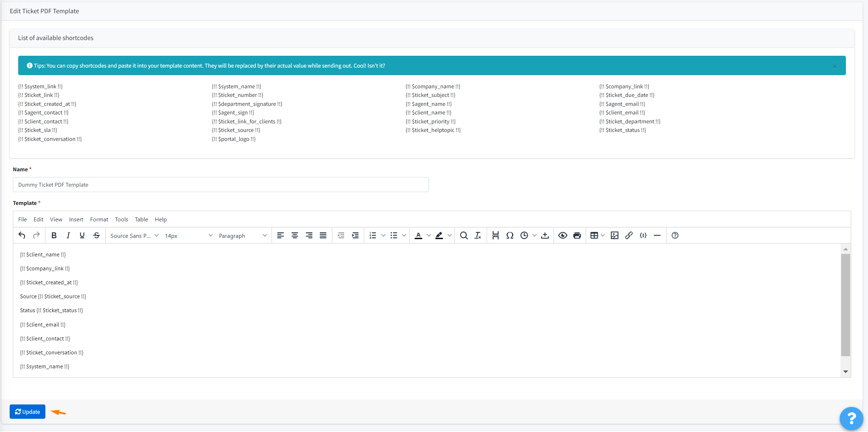Expand the Paragraph block format dropdown
This screenshot has width=868, height=432.
pos(243,236)
